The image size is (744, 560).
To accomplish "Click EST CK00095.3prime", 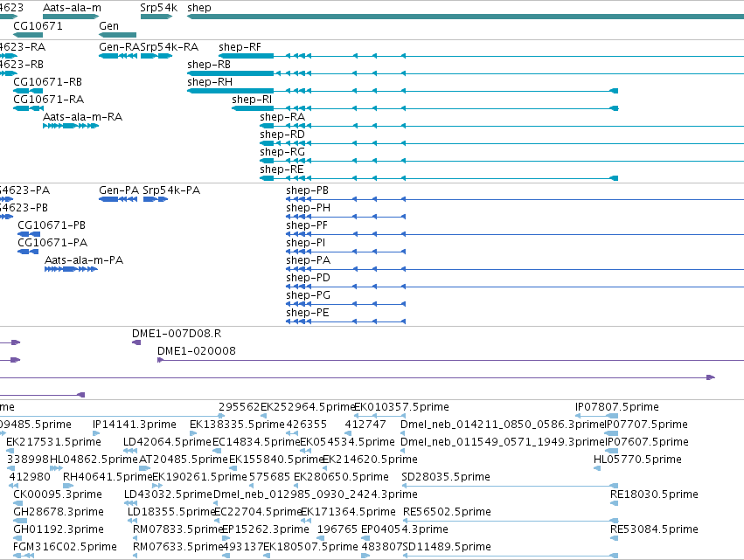I will pyautogui.click(x=58, y=495).
